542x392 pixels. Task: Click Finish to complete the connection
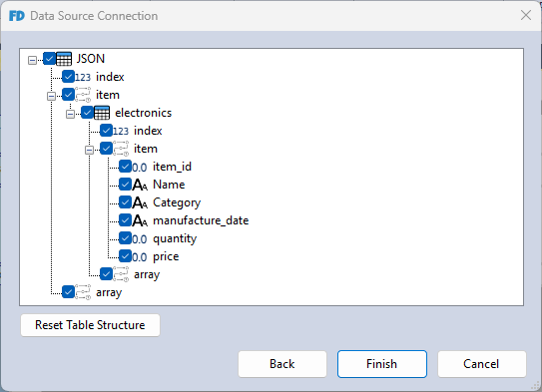(382, 364)
